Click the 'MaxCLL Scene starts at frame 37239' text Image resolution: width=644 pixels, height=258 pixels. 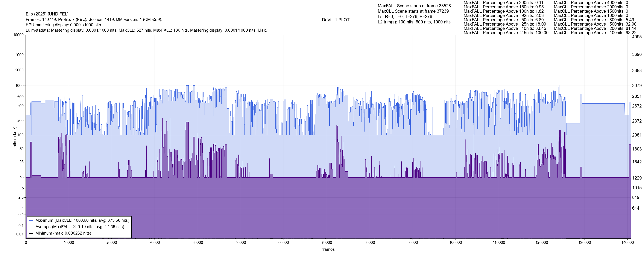413,11
